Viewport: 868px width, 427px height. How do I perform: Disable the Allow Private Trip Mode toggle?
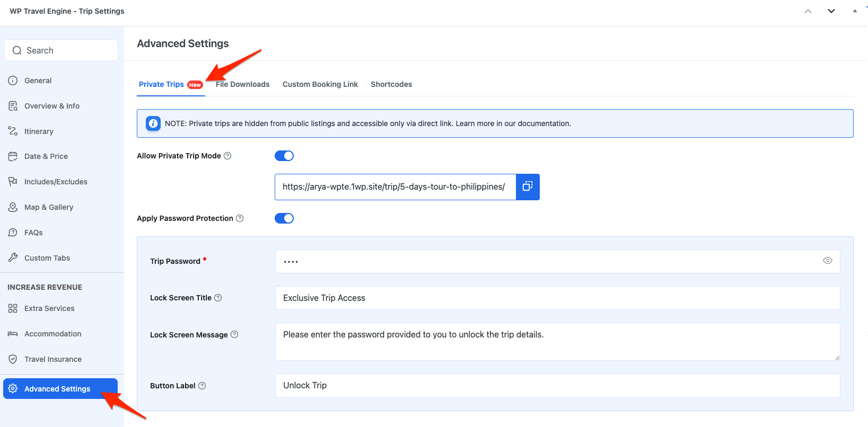coord(284,156)
